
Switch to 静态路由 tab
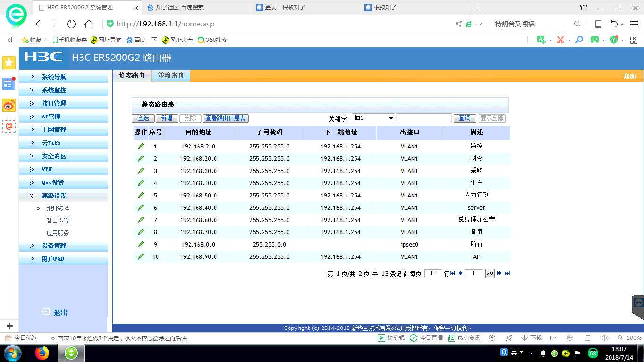coord(132,75)
